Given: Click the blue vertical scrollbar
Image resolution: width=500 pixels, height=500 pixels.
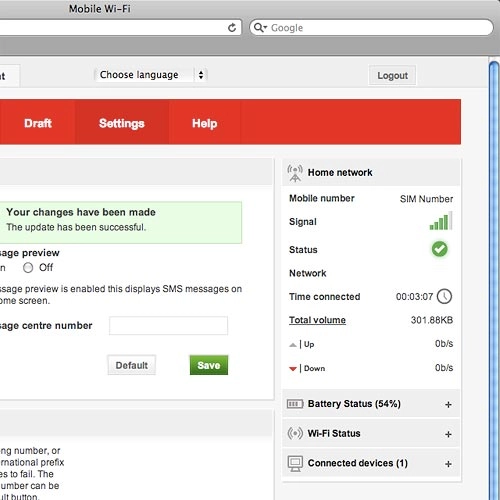Looking at the screenshot, I should (x=494, y=280).
